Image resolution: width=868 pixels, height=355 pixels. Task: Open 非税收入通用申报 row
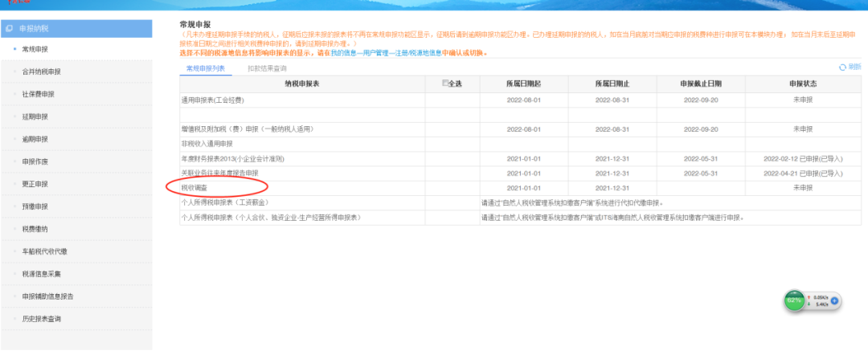tap(520, 144)
